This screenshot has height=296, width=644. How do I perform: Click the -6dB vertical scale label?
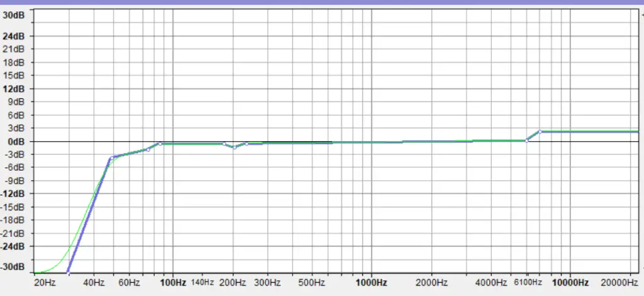(14, 168)
